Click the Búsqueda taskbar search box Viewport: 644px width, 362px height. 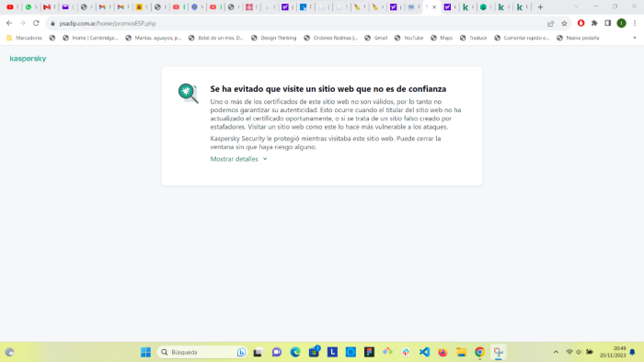click(202, 352)
